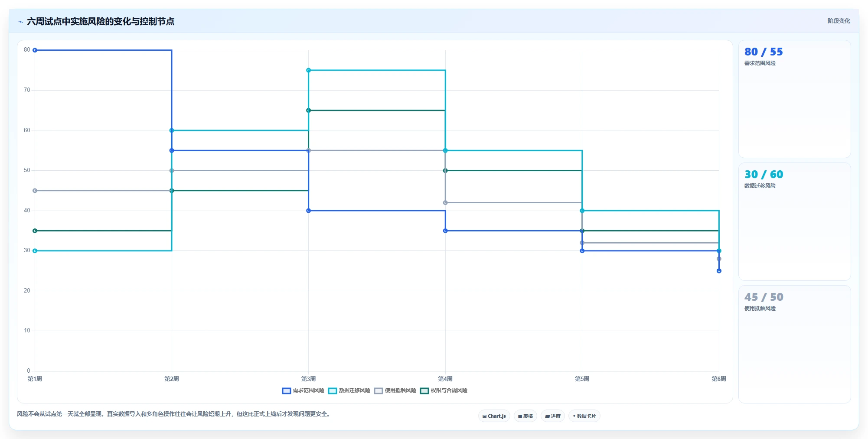Image resolution: width=868 pixels, height=439 pixels.
Task: Click the blue 第3周 data point at 40
Action: click(309, 211)
